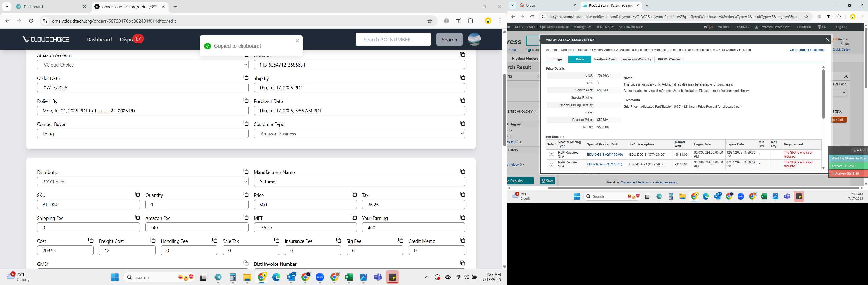Open EDU-DG2-B (QTY 20-99) pricing link
Viewport: 868px width, 285px height.
(604, 155)
